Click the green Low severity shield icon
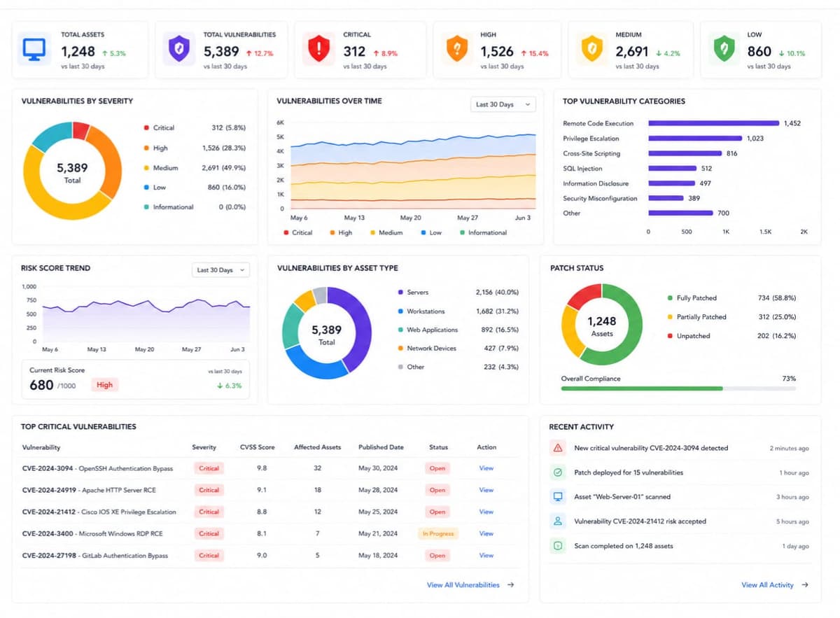The width and height of the screenshot is (840, 618). (723, 49)
